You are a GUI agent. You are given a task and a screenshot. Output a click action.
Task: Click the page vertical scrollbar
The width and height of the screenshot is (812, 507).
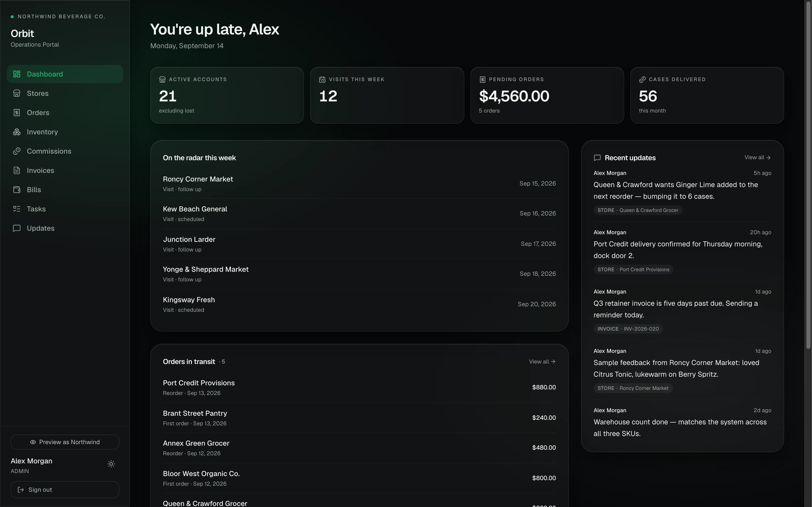pyautogui.click(x=808, y=174)
